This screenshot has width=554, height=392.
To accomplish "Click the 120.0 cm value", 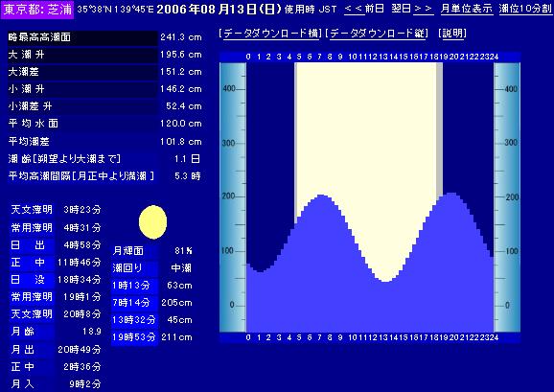I will point(181,124).
